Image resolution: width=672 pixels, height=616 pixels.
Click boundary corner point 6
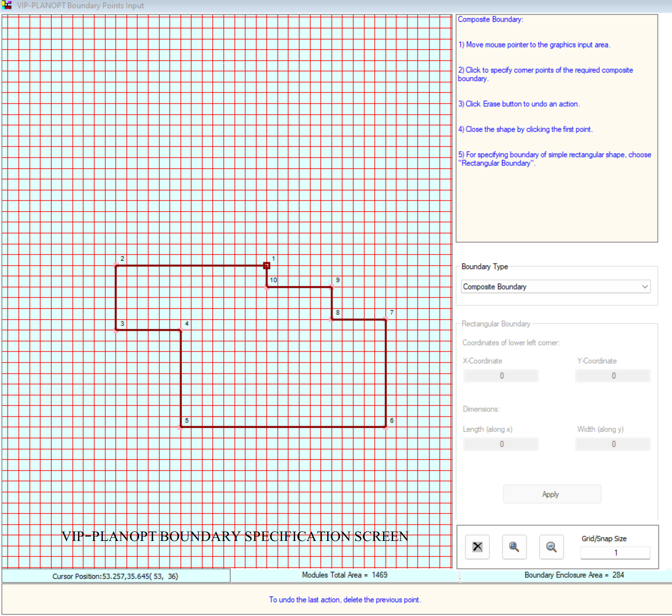[386, 427]
